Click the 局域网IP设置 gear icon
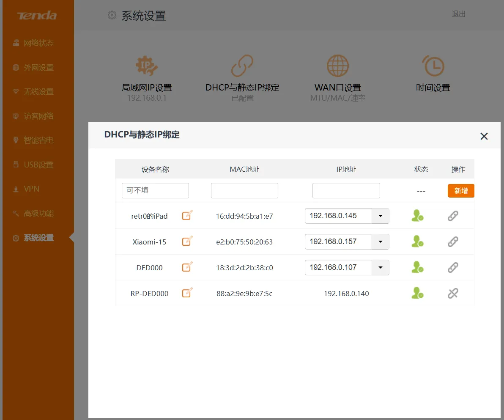This screenshot has width=504, height=420. [146, 66]
